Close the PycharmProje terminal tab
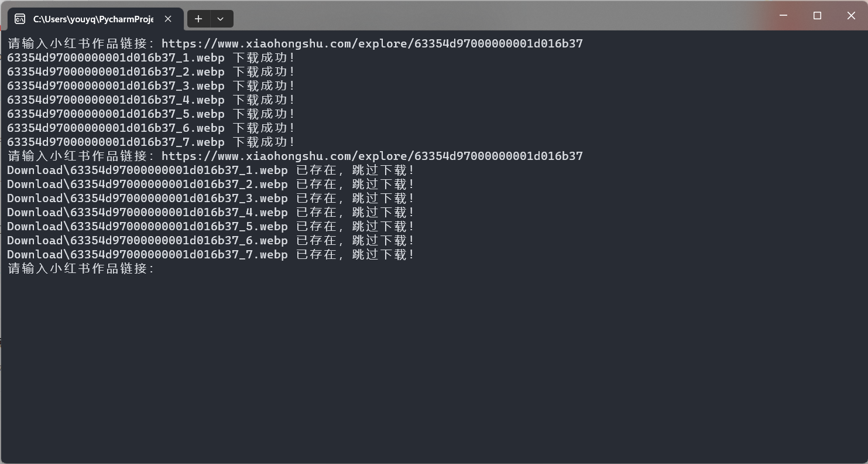 (x=168, y=19)
